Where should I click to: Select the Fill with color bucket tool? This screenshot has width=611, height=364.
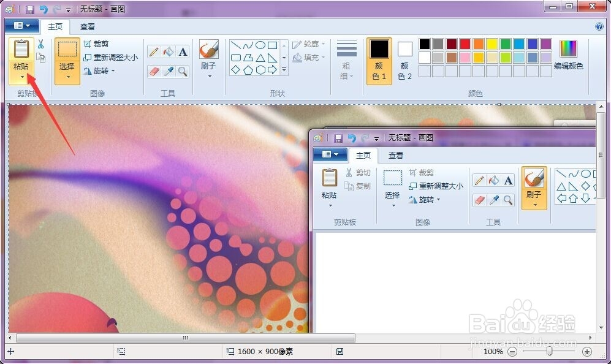168,51
